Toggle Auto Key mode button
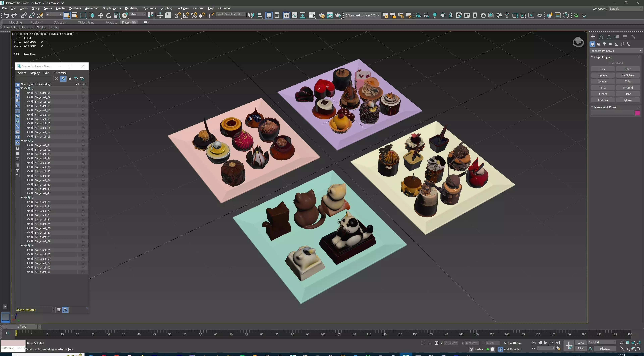Image resolution: width=644 pixels, height=356 pixels. pyautogui.click(x=581, y=343)
